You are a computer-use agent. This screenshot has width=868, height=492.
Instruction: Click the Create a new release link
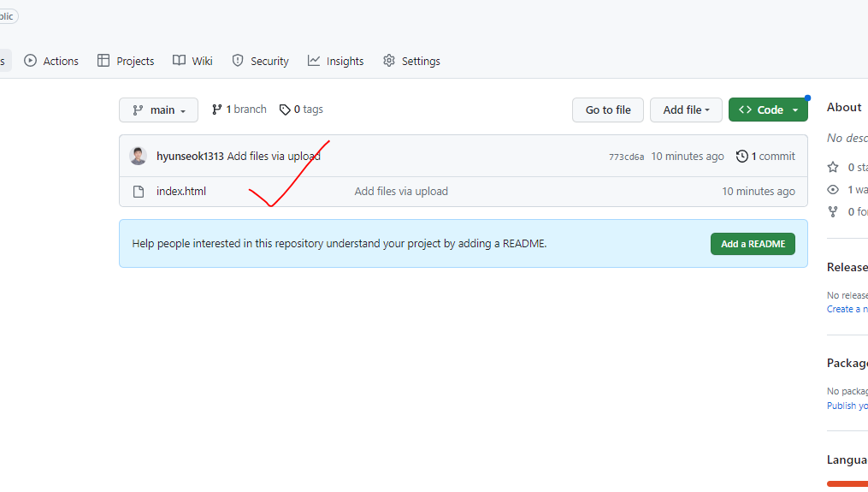tap(847, 309)
